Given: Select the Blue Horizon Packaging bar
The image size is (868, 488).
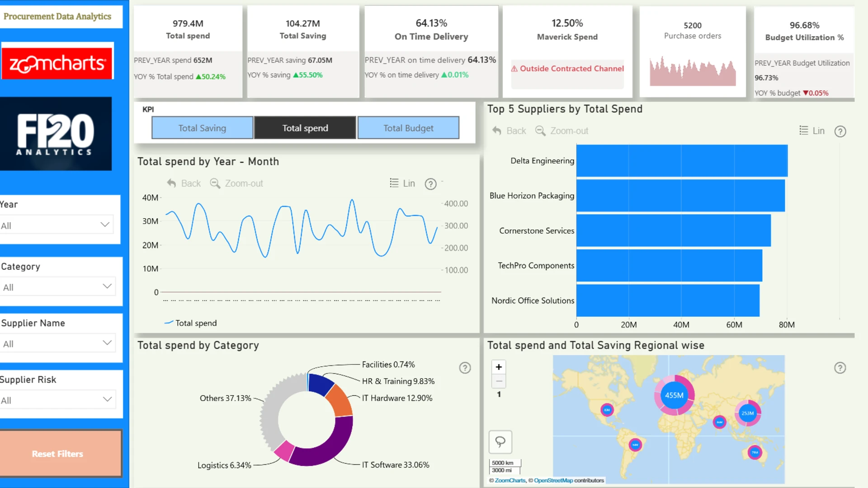Looking at the screenshot, I should (x=680, y=195).
